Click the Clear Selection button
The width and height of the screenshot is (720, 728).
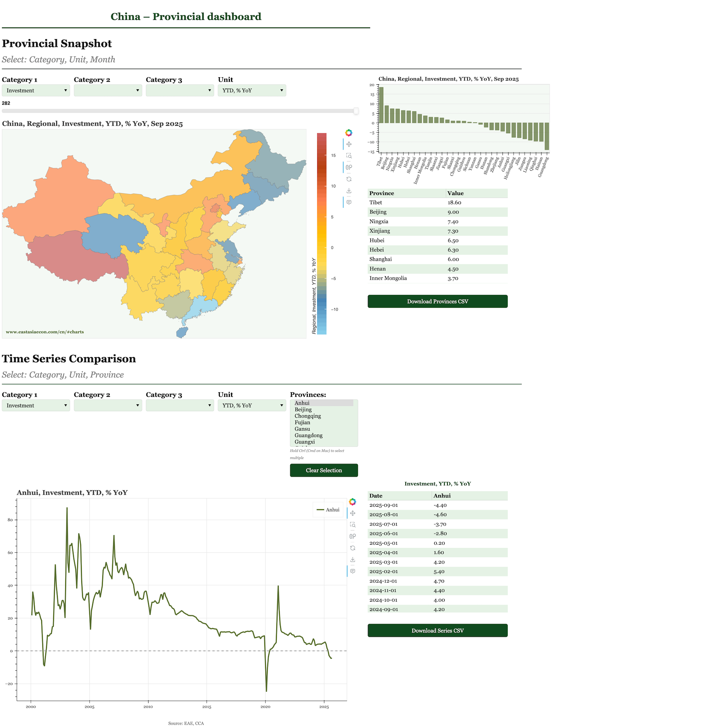pyautogui.click(x=324, y=470)
